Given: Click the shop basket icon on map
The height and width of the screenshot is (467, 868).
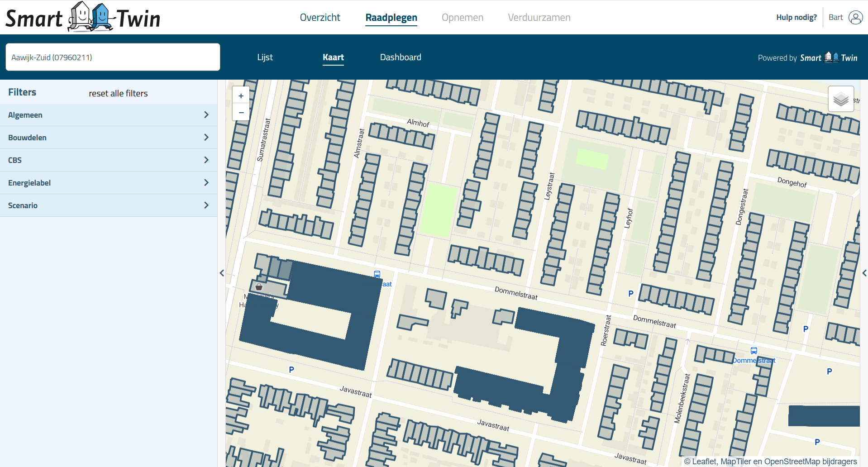Looking at the screenshot, I should pyautogui.click(x=259, y=287).
